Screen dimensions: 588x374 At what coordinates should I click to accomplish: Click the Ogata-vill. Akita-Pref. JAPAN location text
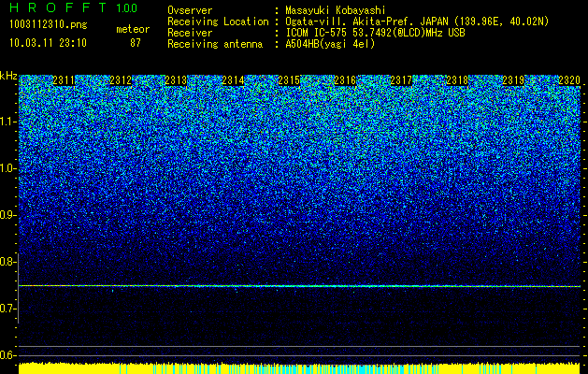417,22
